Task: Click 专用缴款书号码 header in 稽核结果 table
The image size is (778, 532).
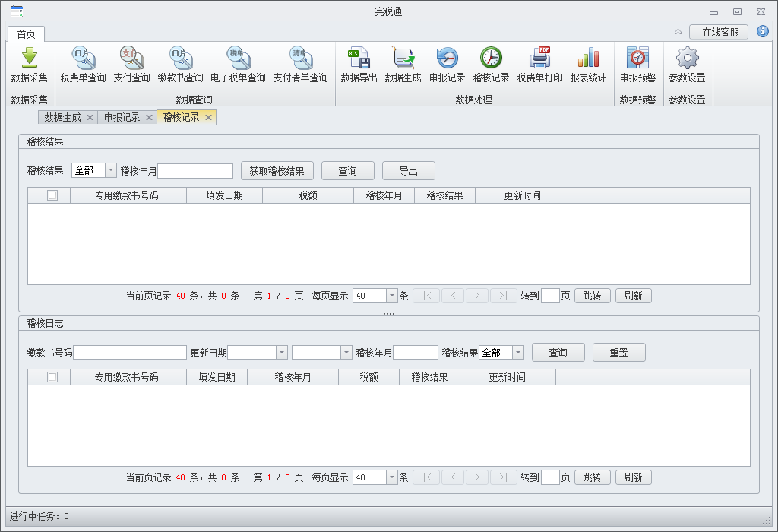Action: (x=128, y=195)
